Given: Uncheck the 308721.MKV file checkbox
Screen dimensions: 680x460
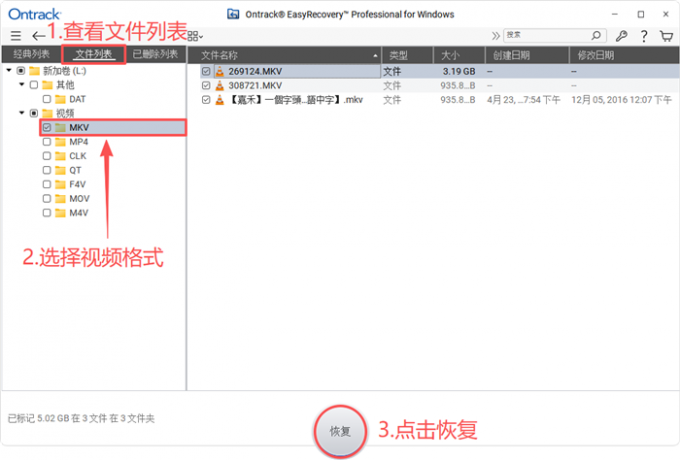Looking at the screenshot, I should 206,85.
